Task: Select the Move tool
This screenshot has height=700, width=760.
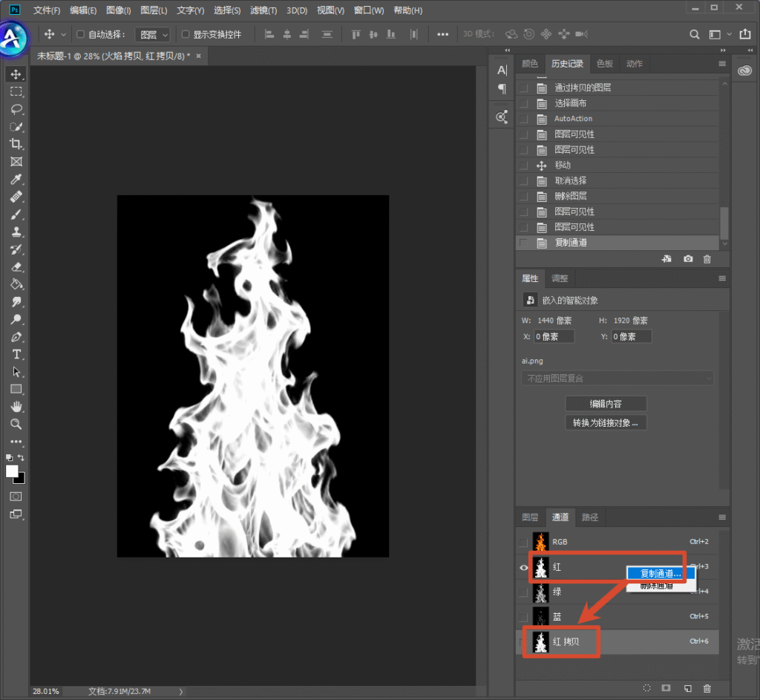Action: [16, 74]
